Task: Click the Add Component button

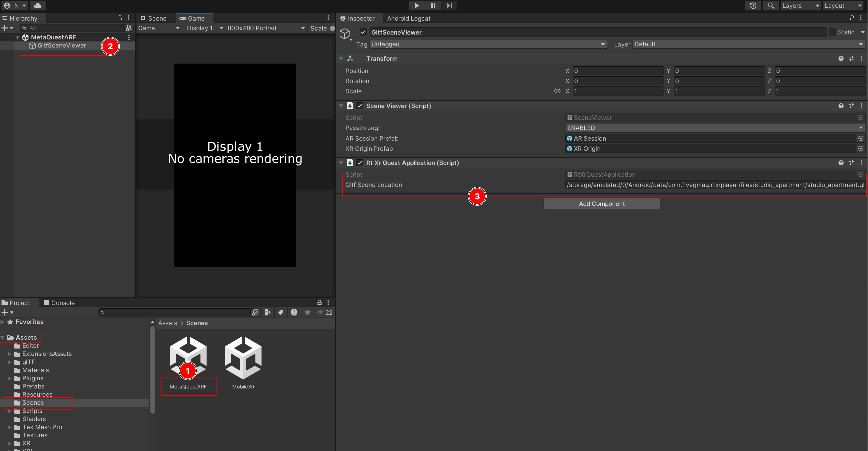Action: click(601, 204)
